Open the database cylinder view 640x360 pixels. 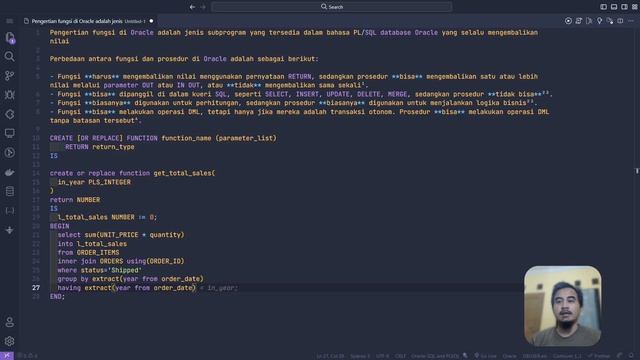point(9,191)
